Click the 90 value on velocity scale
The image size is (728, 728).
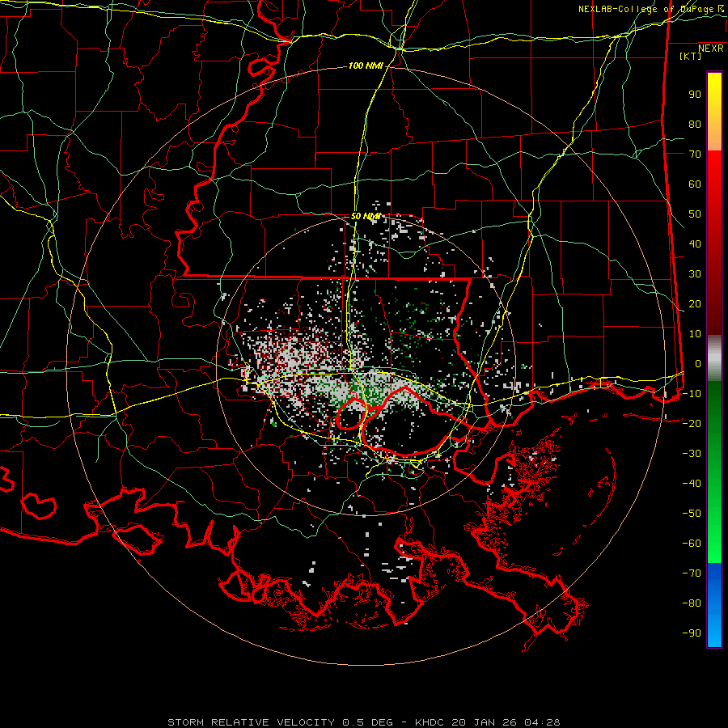(695, 95)
